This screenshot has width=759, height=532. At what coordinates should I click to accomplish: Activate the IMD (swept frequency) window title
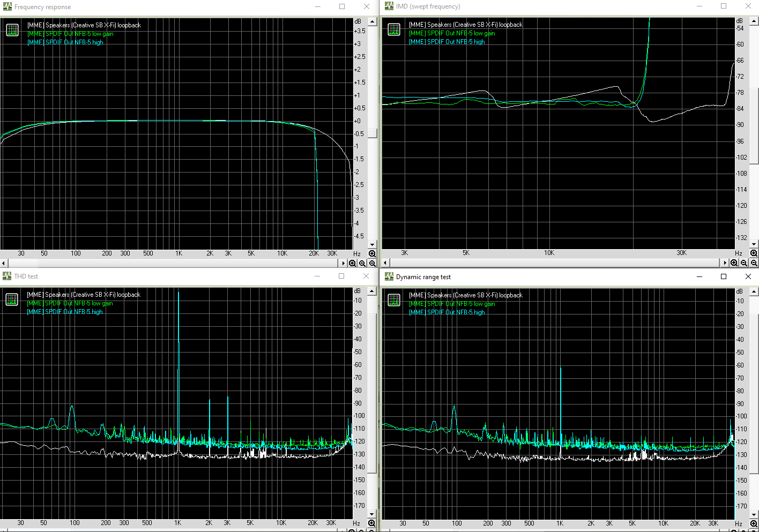point(428,6)
